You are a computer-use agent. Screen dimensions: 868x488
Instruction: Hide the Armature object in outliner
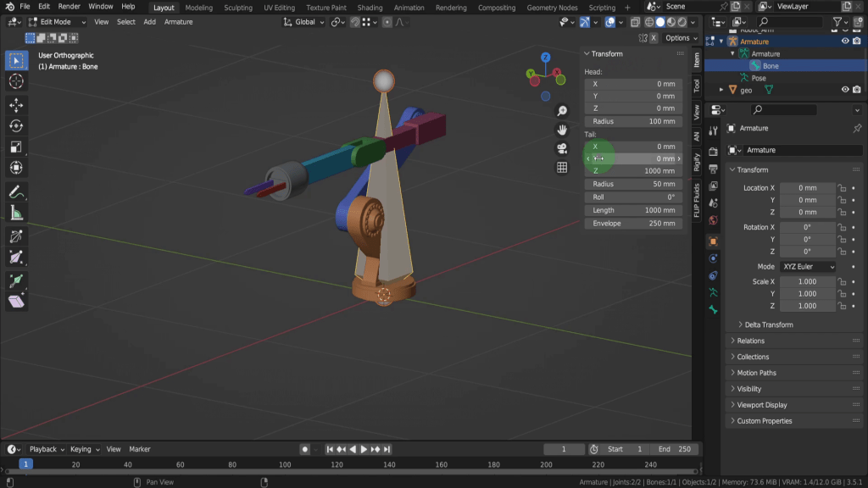tap(844, 41)
